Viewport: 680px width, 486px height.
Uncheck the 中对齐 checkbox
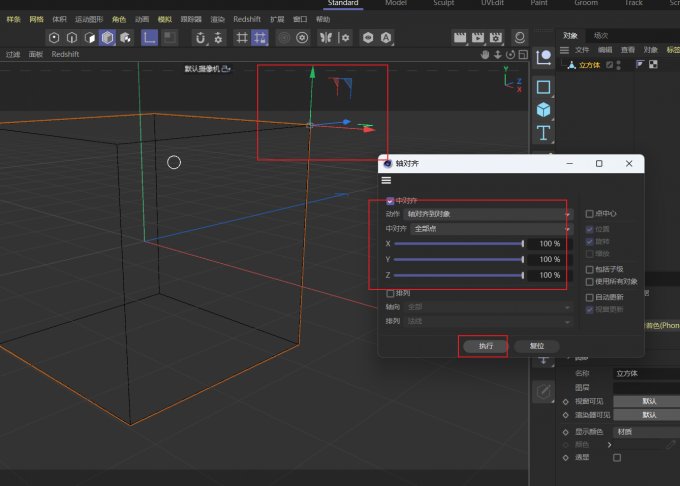click(390, 201)
